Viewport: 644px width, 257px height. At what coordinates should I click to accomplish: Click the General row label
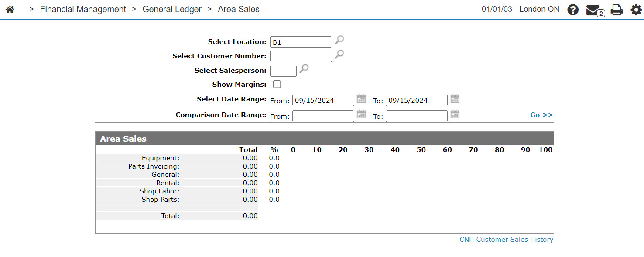click(166, 175)
